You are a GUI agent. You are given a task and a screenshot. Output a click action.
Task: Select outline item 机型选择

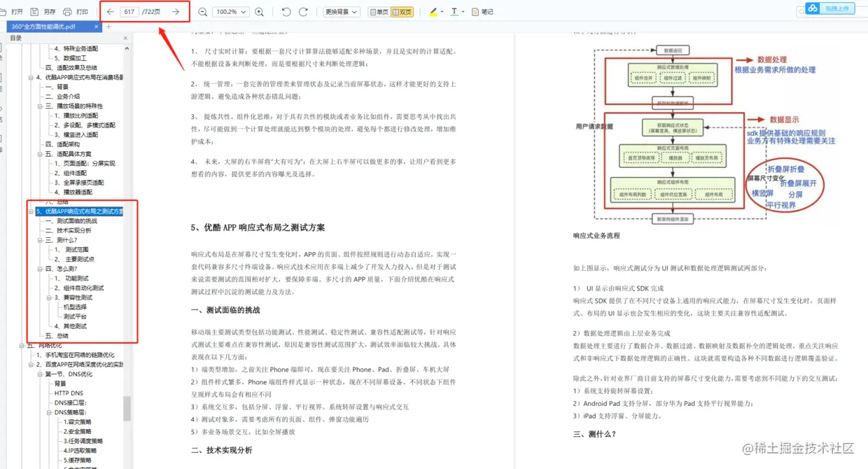75,307
